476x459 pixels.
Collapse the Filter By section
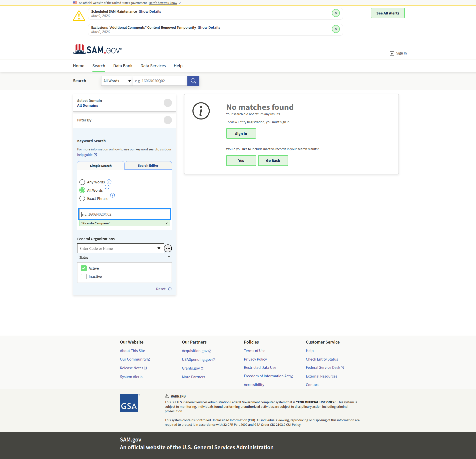168,120
